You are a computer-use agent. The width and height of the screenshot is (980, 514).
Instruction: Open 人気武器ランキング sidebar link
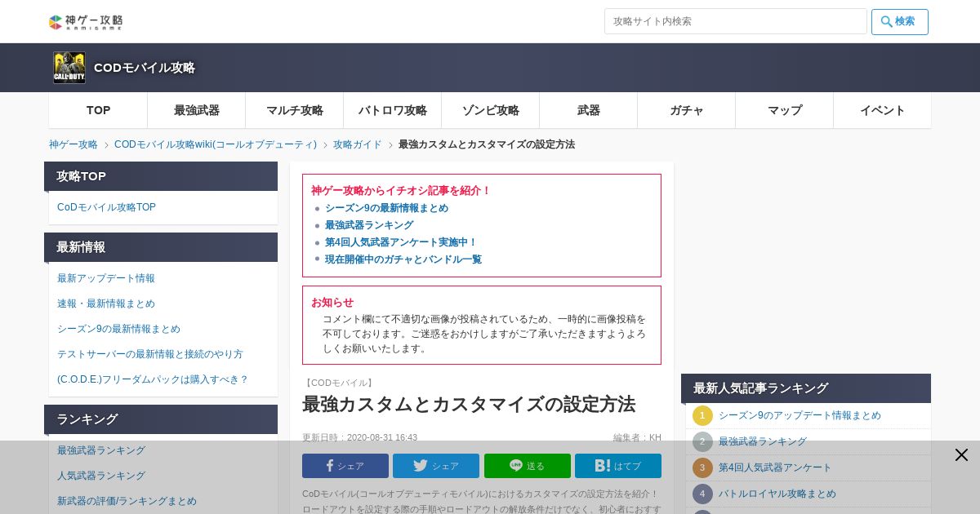point(101,476)
